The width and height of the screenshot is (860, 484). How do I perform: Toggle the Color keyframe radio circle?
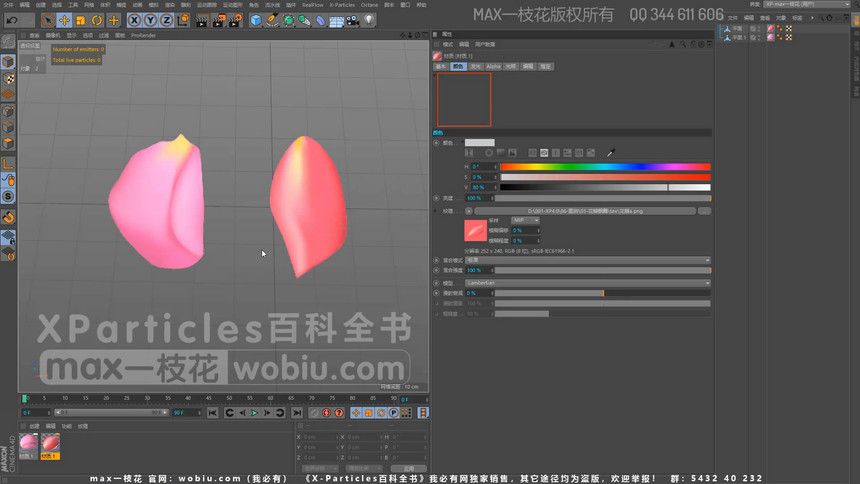coord(437,143)
